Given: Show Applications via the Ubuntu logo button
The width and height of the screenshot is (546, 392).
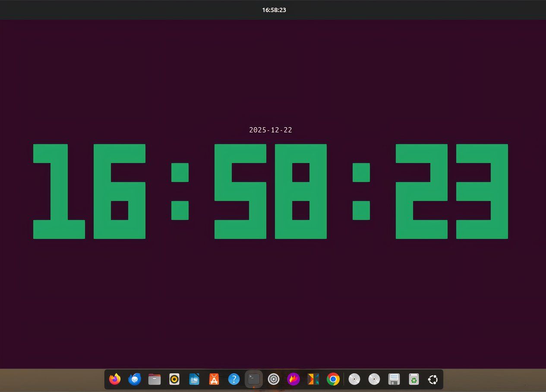Looking at the screenshot, I should click(x=433, y=379).
